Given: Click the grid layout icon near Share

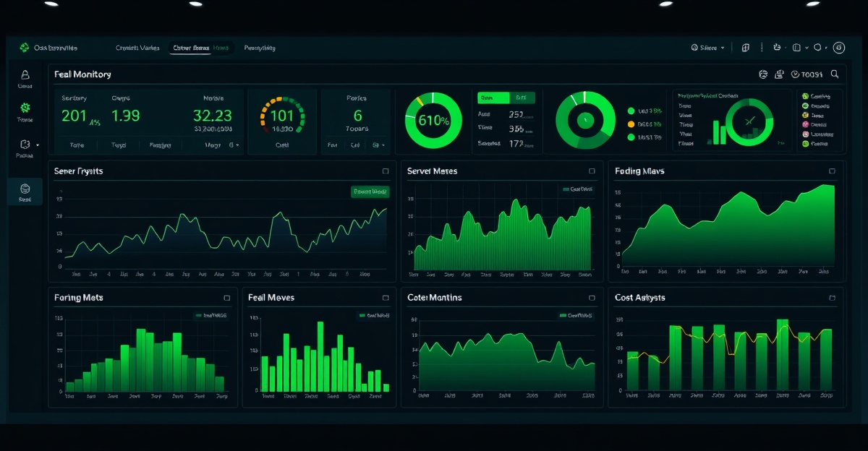Looking at the screenshot, I should 746,47.
